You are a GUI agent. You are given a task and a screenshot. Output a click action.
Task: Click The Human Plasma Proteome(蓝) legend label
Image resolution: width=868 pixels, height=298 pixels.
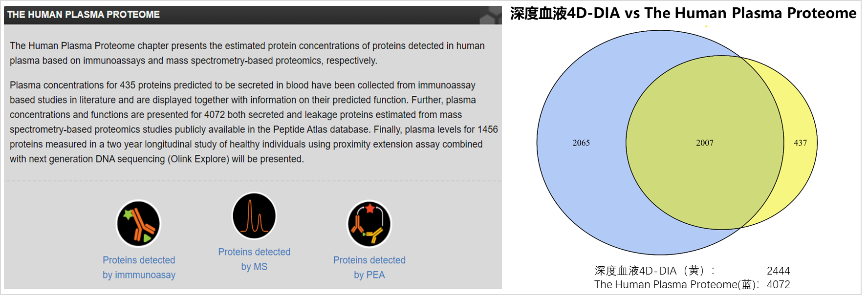(x=676, y=284)
